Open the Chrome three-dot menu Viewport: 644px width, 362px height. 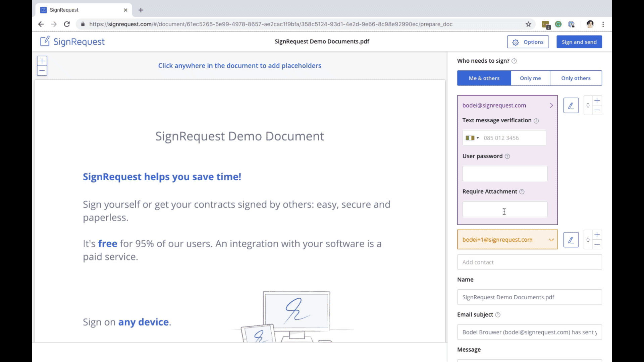click(603, 24)
